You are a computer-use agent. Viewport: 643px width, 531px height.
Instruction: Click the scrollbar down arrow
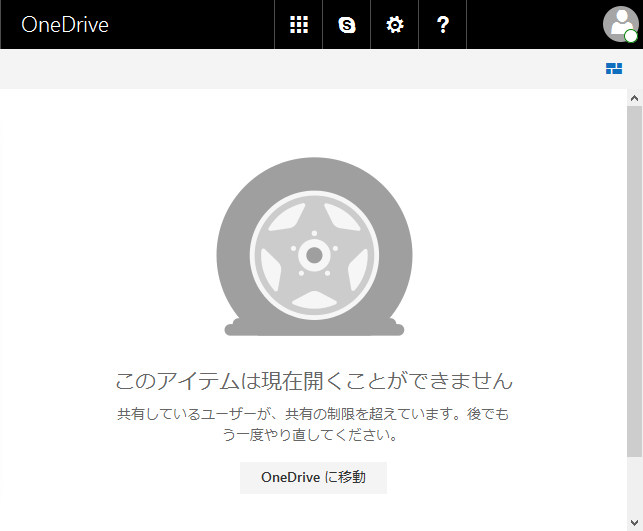634,522
